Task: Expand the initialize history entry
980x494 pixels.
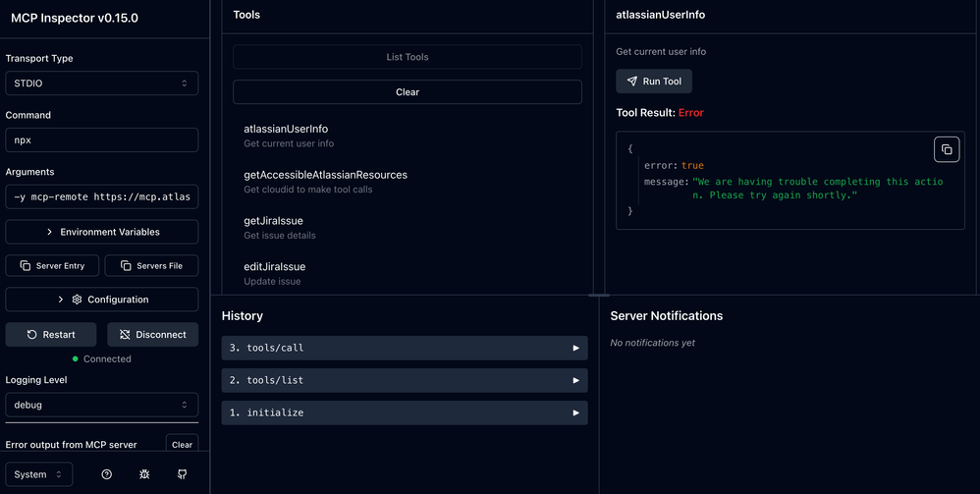Action: 404,413
